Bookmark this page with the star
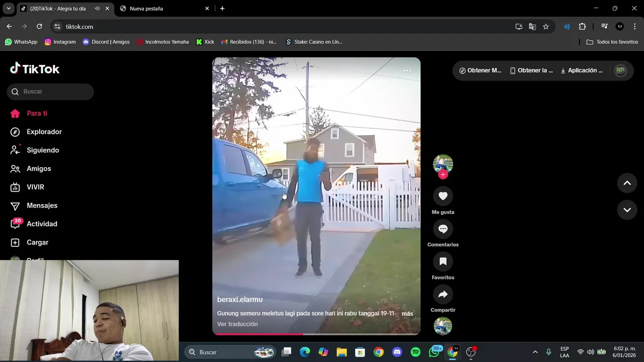The height and width of the screenshot is (362, 644). [x=546, y=27]
